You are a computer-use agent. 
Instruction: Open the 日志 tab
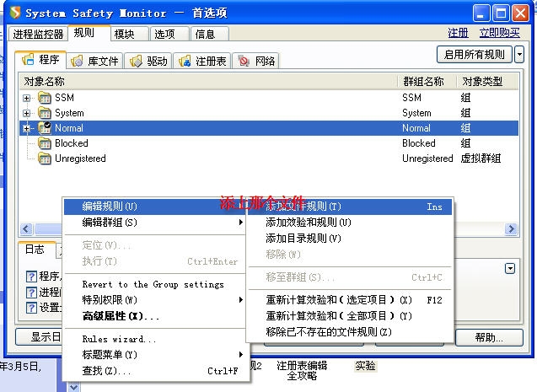pos(35,250)
